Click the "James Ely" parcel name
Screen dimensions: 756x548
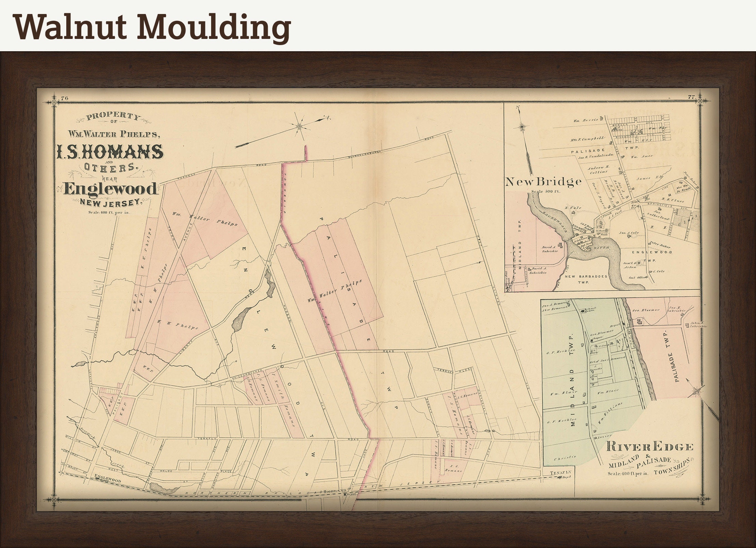650,178
